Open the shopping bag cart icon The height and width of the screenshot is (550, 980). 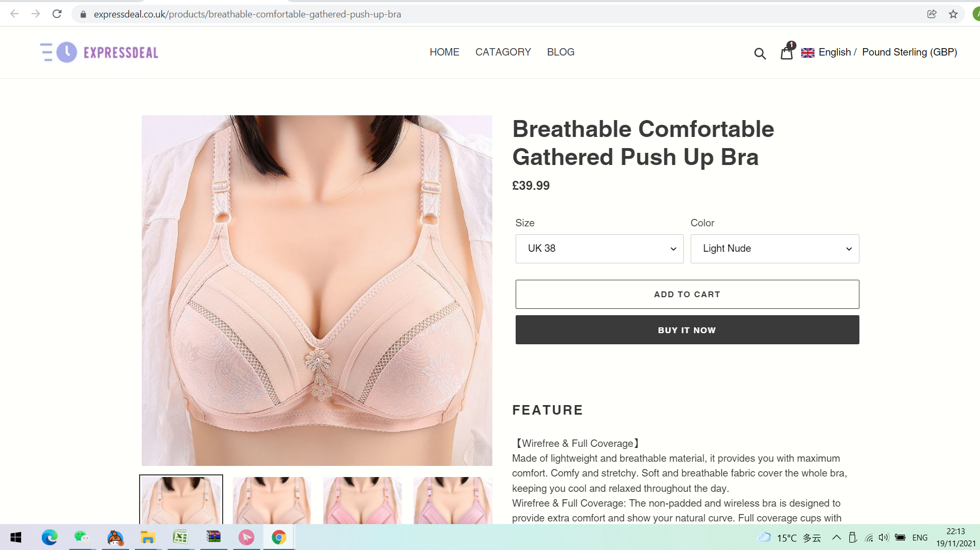(x=787, y=52)
